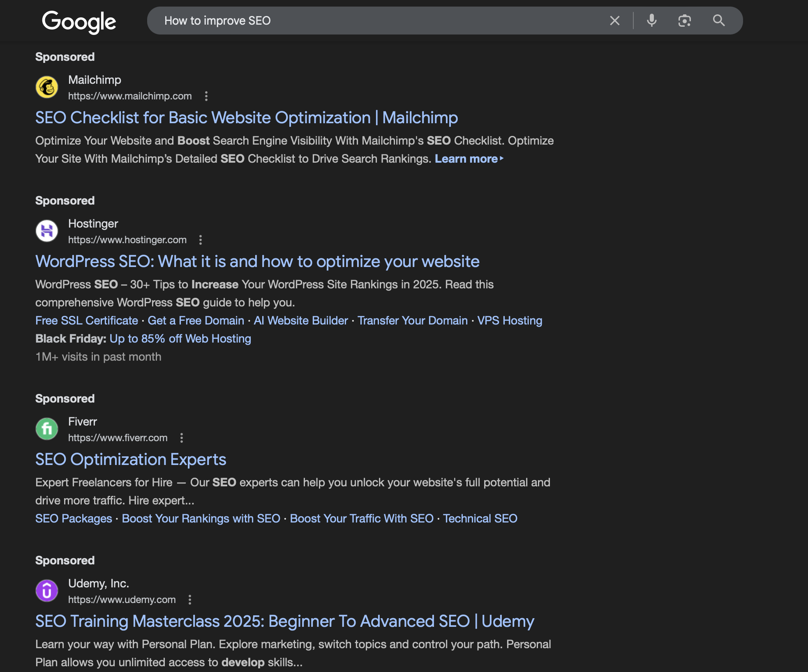
Task: Click the Mailchimp favicon
Action: [x=47, y=87]
